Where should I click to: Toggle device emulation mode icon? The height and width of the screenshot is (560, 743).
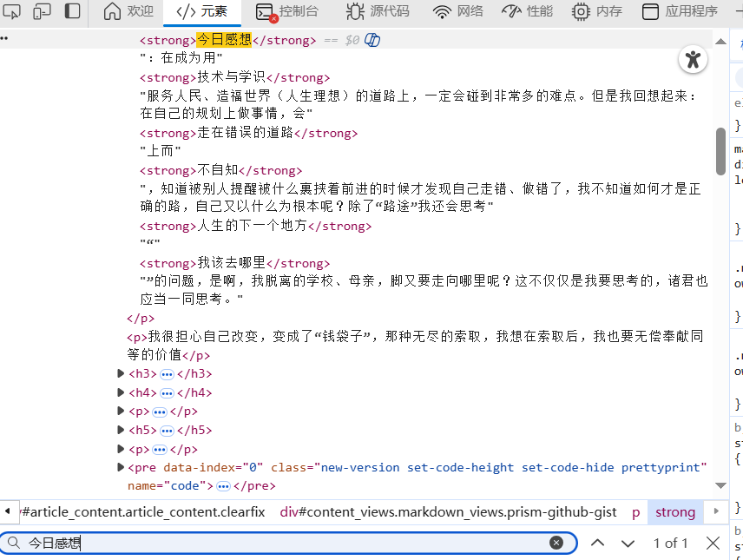(x=42, y=11)
